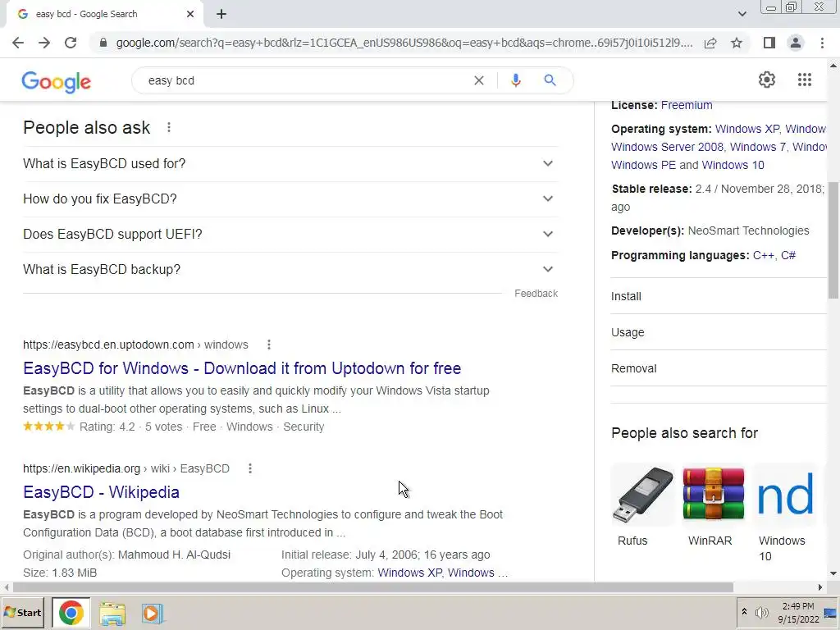Viewport: 840px width, 630px height.
Task: Expand 'Does EasyBCD support UEFI?'
Action: coord(290,234)
